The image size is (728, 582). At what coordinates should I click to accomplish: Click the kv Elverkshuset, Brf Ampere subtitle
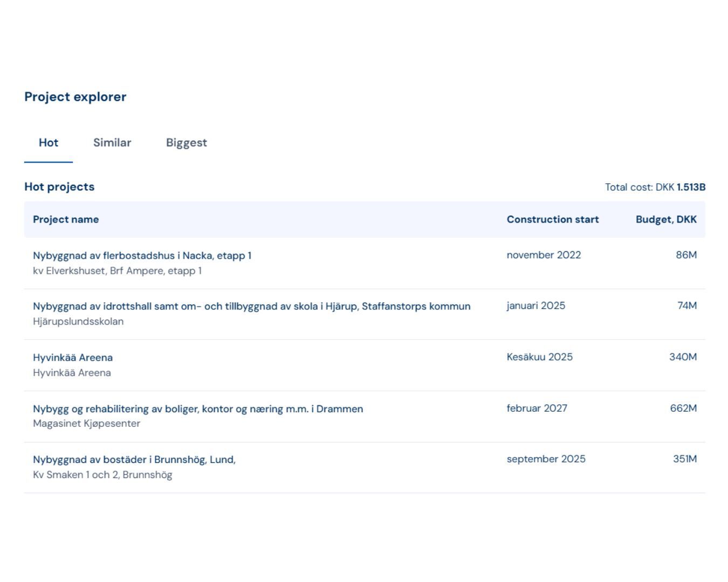coord(117,271)
